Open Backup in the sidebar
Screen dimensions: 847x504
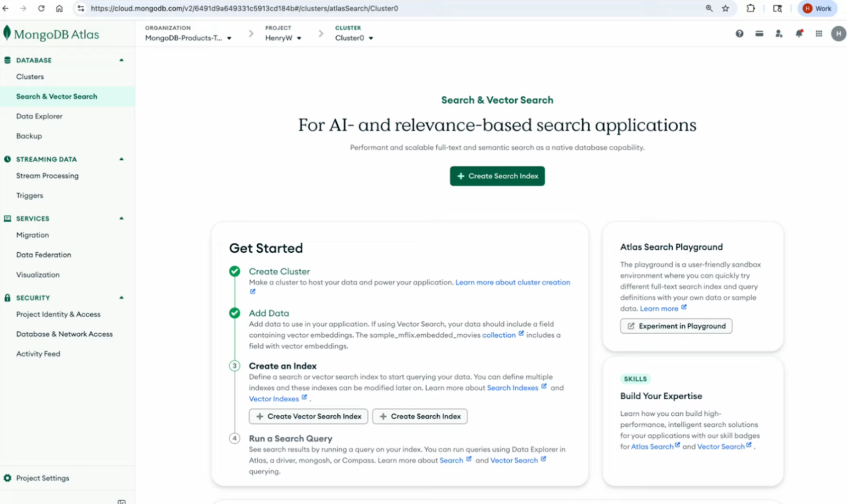[x=29, y=136]
